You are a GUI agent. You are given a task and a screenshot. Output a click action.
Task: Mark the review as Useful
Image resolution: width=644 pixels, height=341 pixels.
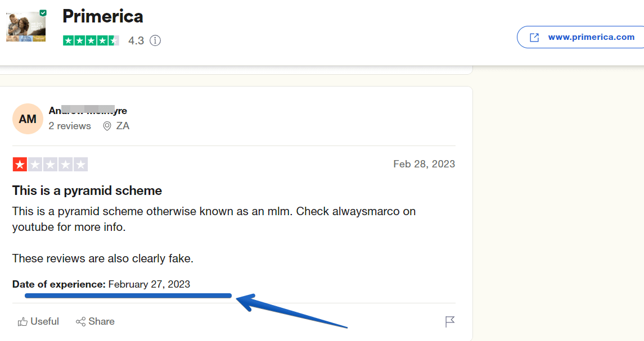(38, 321)
